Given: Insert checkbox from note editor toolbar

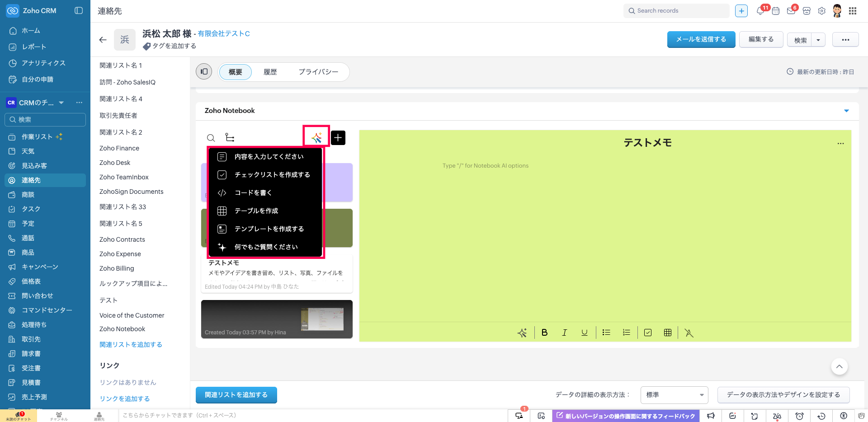Looking at the screenshot, I should [648, 333].
